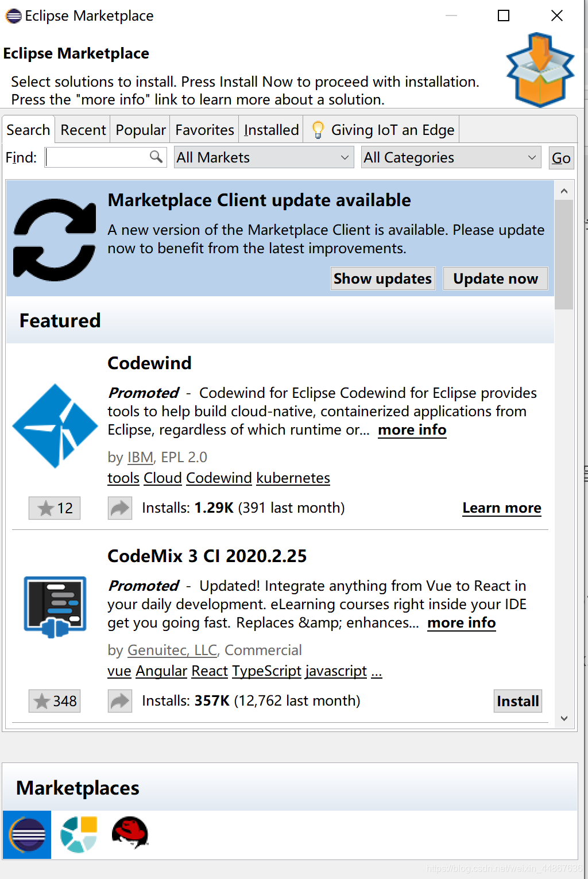This screenshot has width=588, height=879.
Task: Switch to the Search tab
Action: (x=28, y=130)
